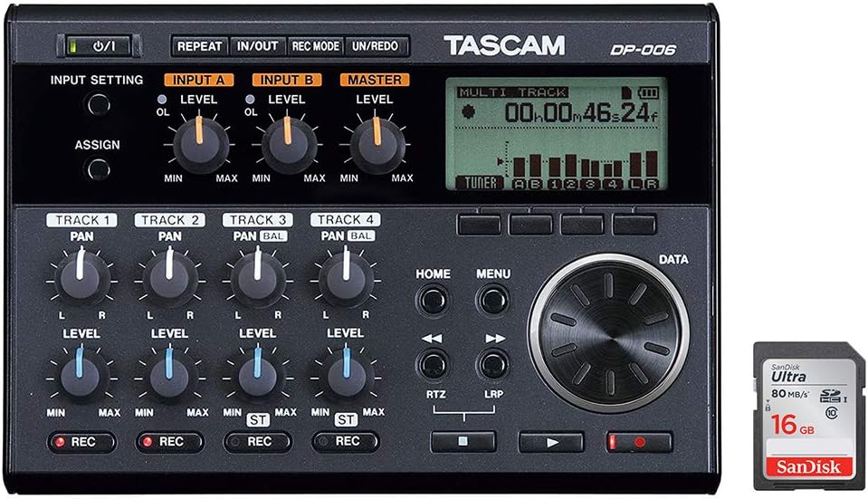The height and width of the screenshot is (499, 868).
Task: Click the DP-006 model label
Action: [x=643, y=50]
